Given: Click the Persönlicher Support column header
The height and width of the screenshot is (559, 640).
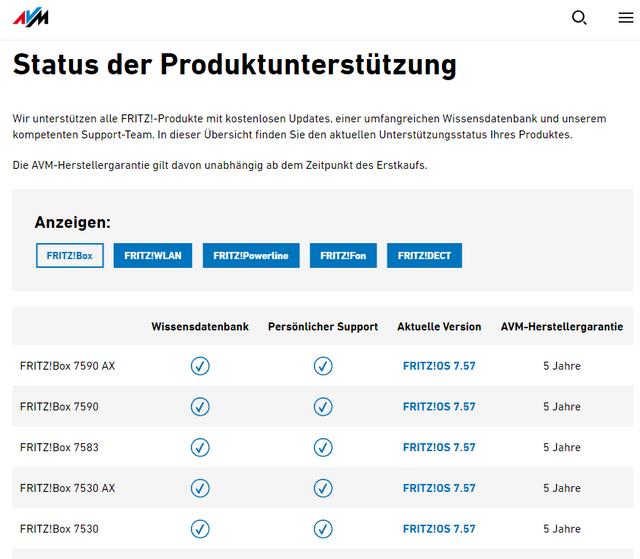Looking at the screenshot, I should point(323,326).
